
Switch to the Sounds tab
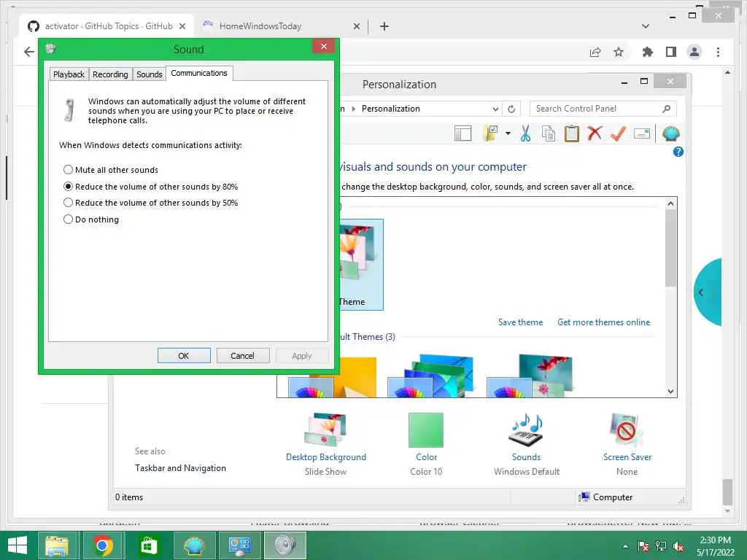pos(149,74)
